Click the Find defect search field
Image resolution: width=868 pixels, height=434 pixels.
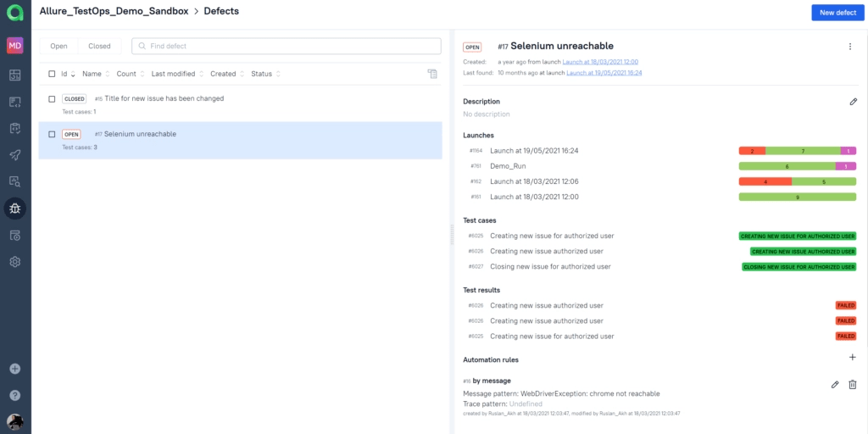coord(287,46)
